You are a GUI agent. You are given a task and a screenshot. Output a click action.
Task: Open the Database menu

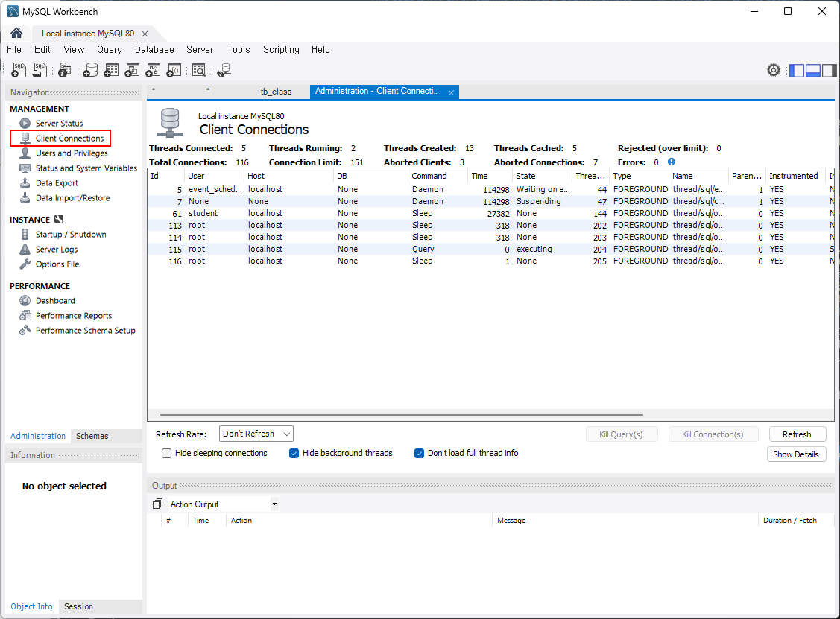(154, 50)
